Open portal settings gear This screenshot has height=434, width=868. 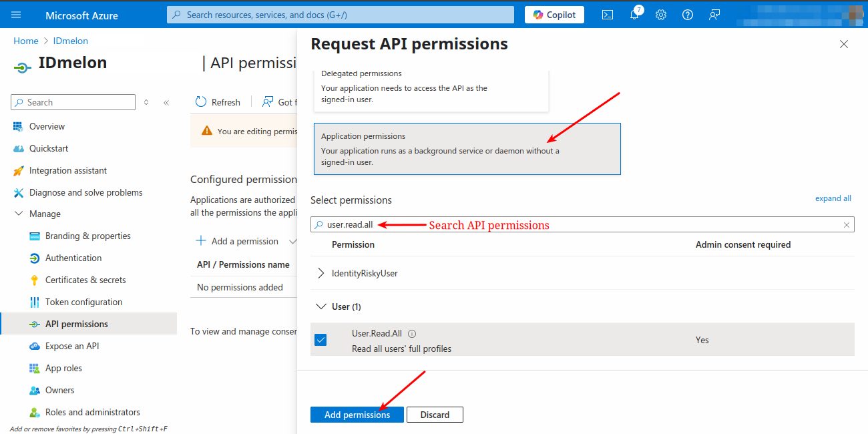click(661, 15)
